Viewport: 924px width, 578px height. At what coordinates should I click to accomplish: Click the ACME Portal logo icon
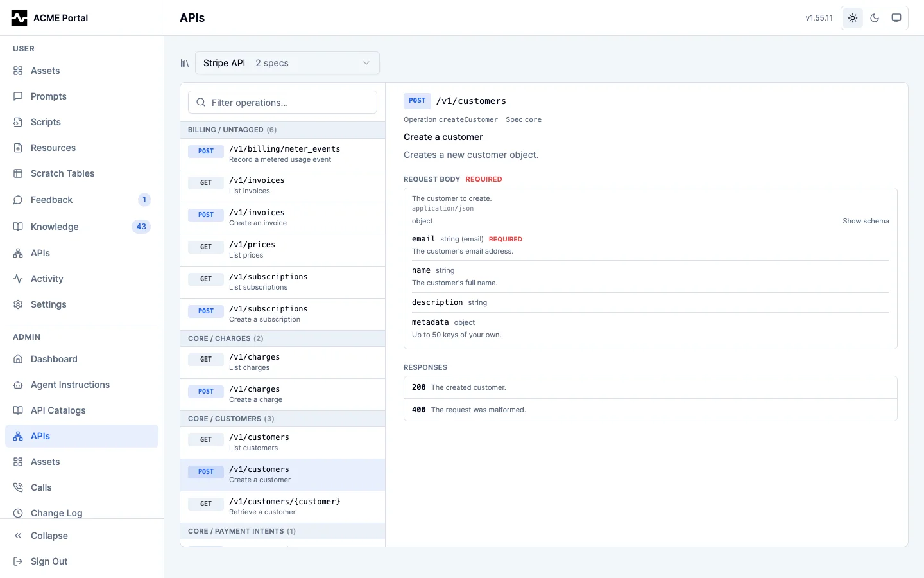19,18
